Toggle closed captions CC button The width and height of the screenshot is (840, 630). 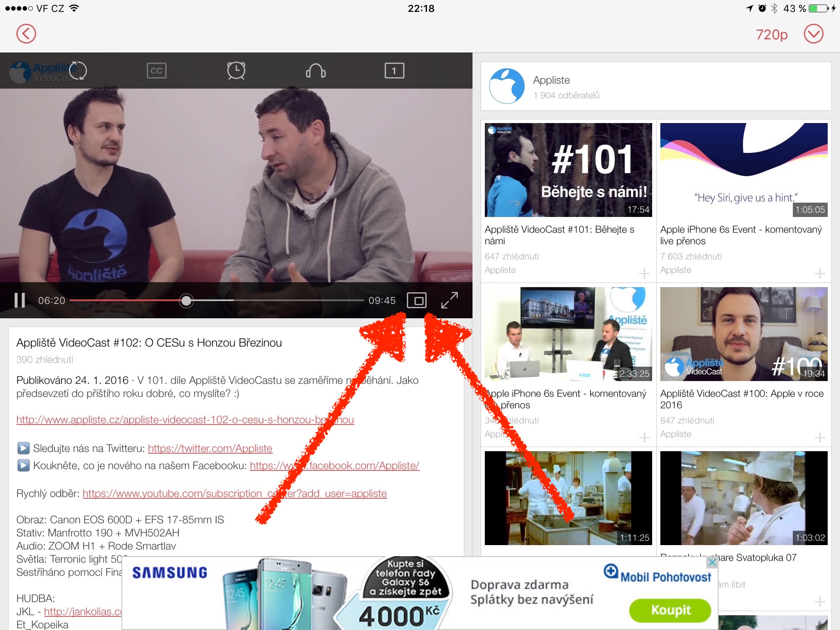point(156,71)
